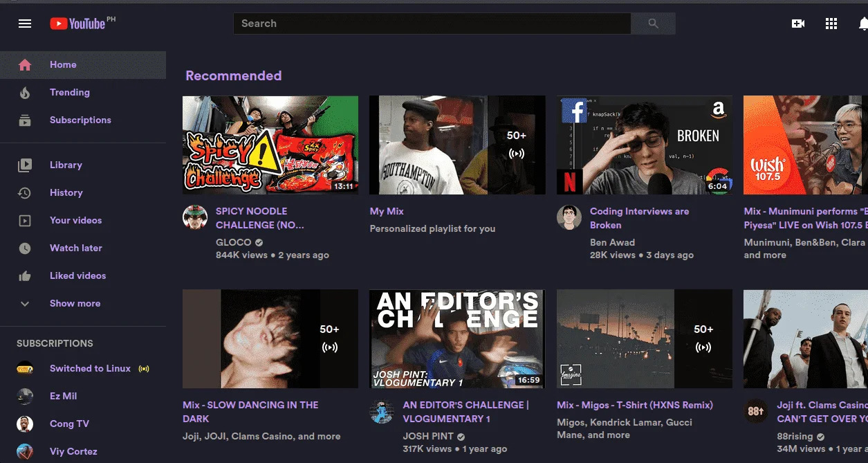Click the Viy Cortez channel avatar
The height and width of the screenshot is (463, 868).
click(x=25, y=452)
